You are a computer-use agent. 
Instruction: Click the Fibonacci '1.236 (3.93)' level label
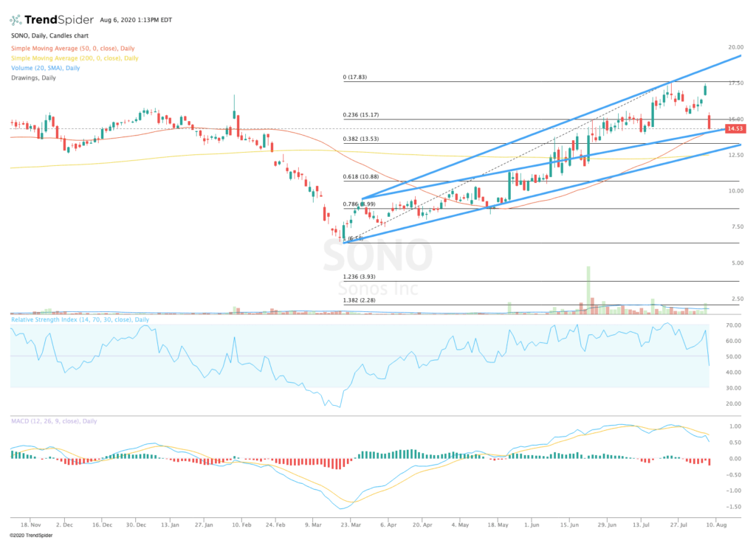point(359,277)
